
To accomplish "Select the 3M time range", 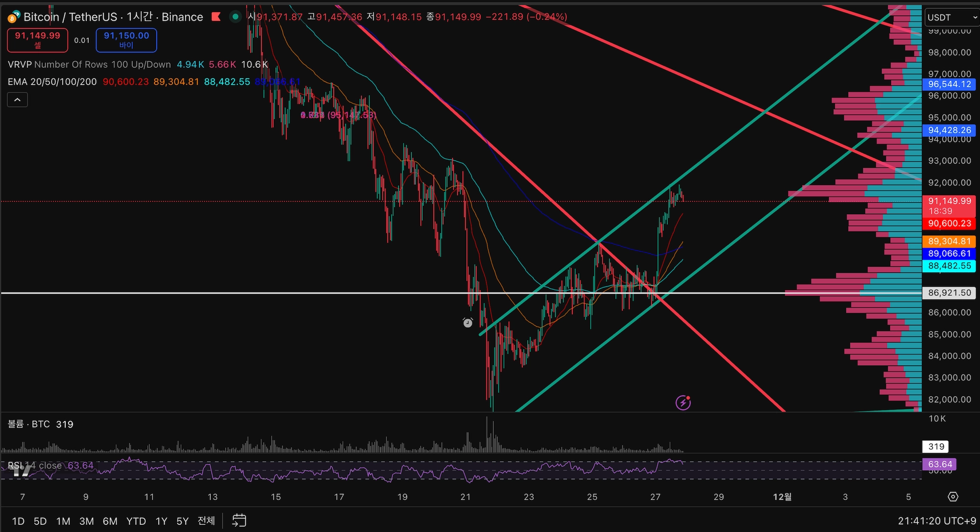I will pos(86,521).
